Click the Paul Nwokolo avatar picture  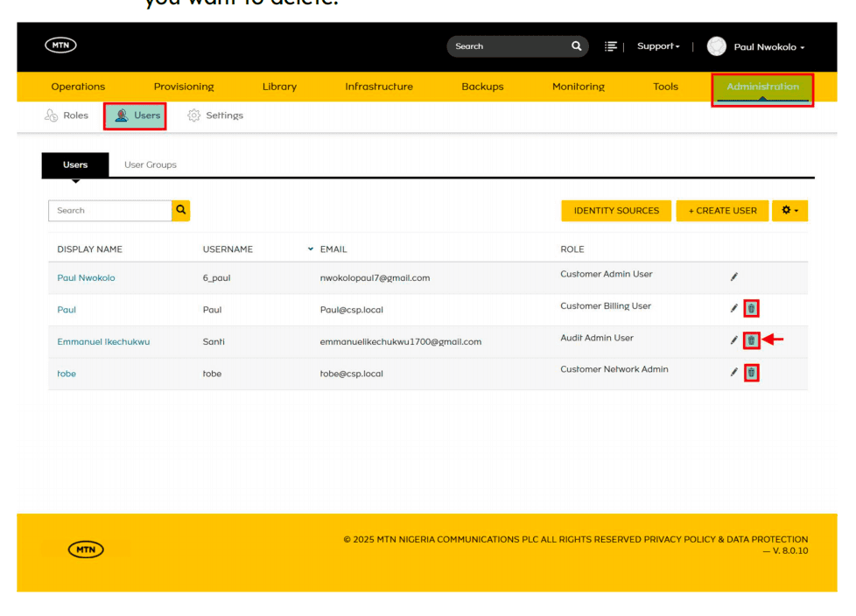click(716, 46)
